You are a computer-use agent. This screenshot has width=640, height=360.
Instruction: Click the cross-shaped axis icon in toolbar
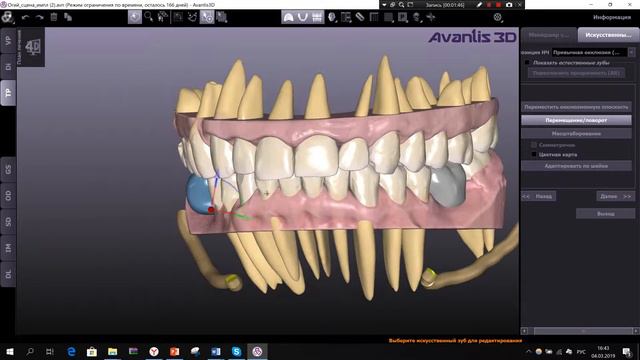click(431, 17)
